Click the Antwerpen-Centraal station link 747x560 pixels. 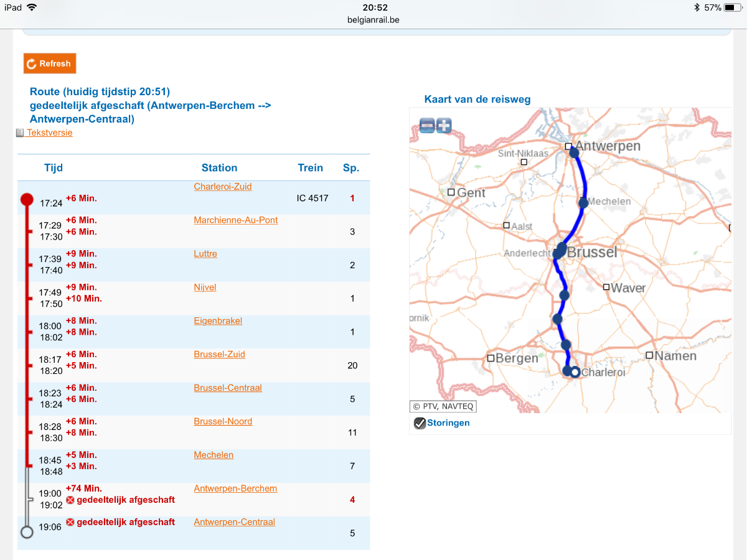click(x=234, y=522)
